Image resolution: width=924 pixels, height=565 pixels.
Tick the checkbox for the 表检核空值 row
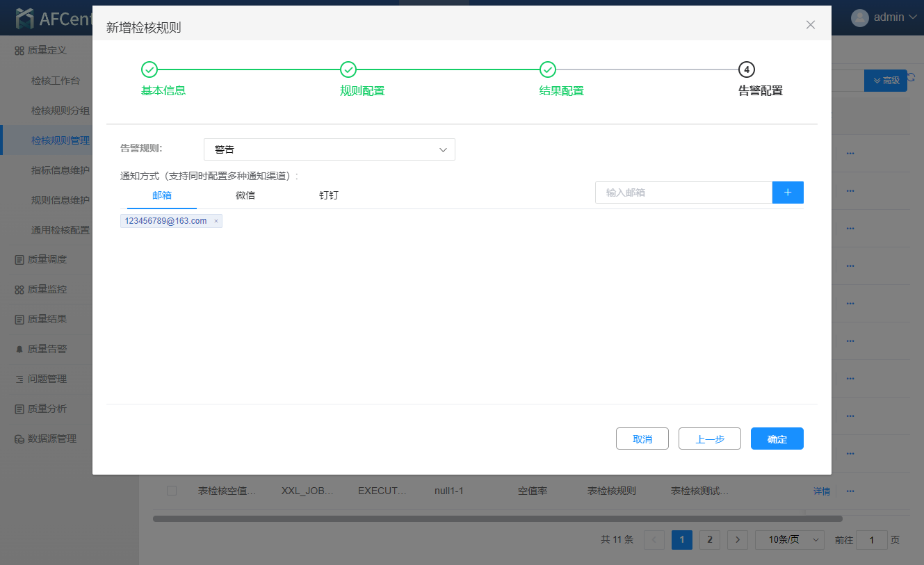[172, 491]
